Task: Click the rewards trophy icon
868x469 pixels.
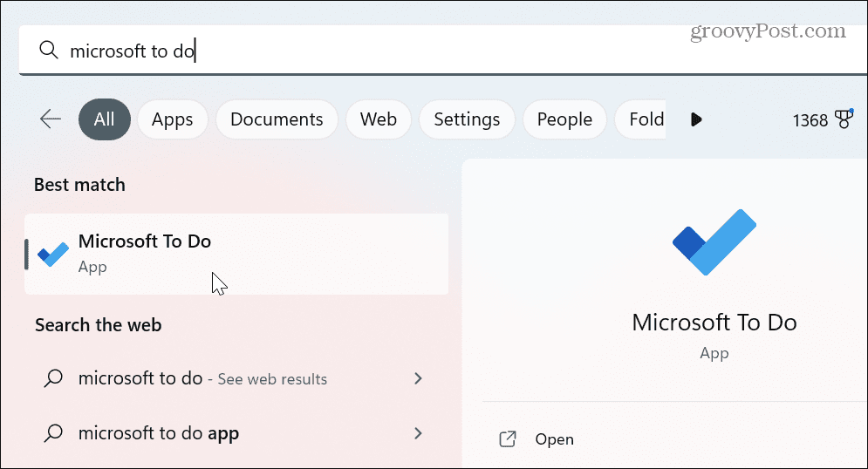Action: pos(844,119)
